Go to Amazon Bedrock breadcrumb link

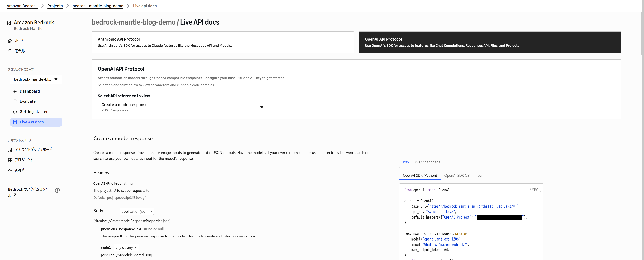[x=22, y=6]
